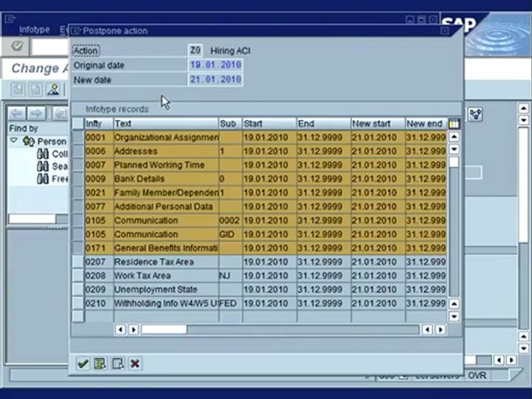Click binoculars icon next to Free

point(43,178)
